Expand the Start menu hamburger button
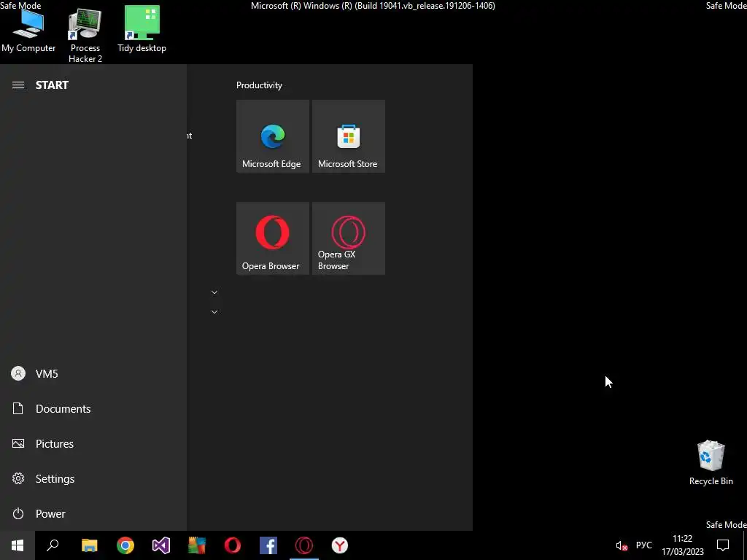The width and height of the screenshot is (747, 560). coord(18,85)
